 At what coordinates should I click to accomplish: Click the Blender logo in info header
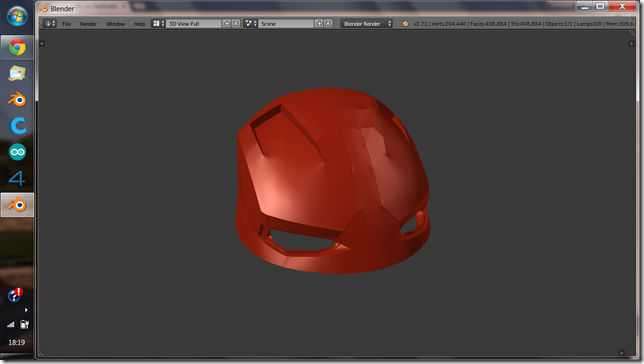(405, 24)
